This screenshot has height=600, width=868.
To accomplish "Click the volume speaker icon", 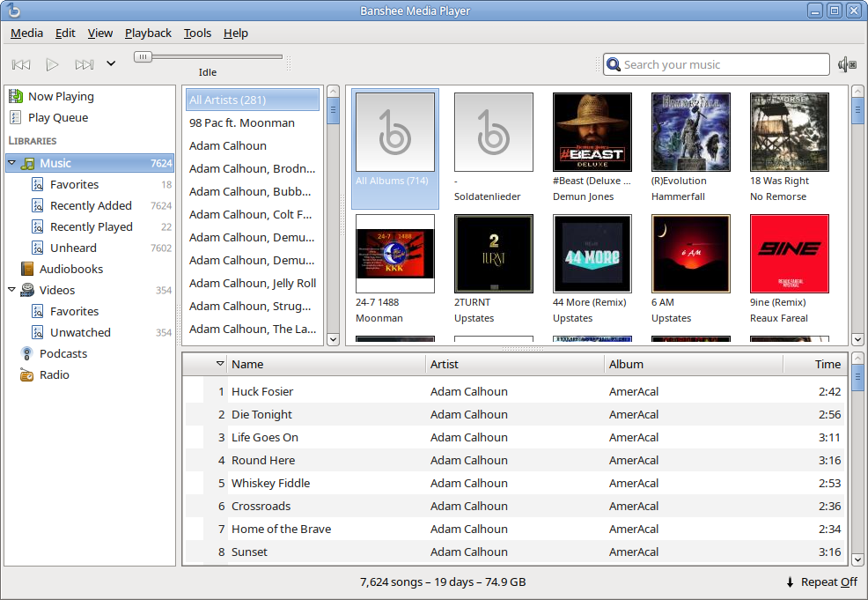I will coord(847,65).
